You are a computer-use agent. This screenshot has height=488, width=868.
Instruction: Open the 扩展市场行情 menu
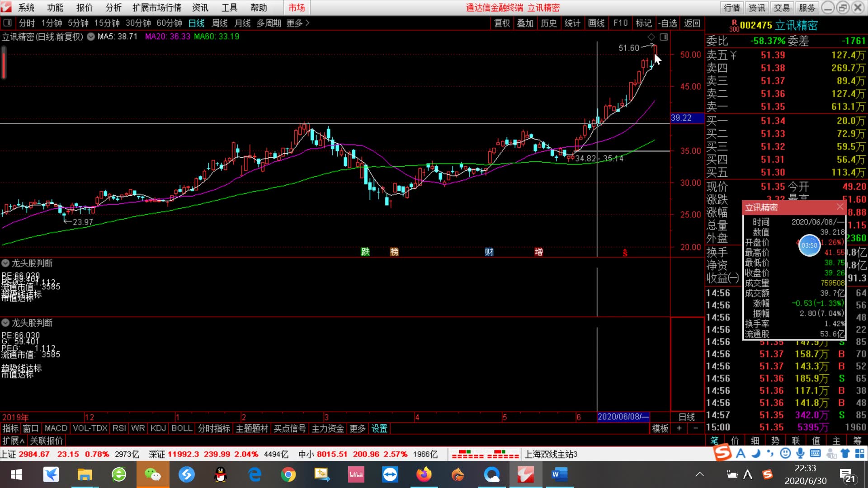pyautogui.click(x=157, y=8)
